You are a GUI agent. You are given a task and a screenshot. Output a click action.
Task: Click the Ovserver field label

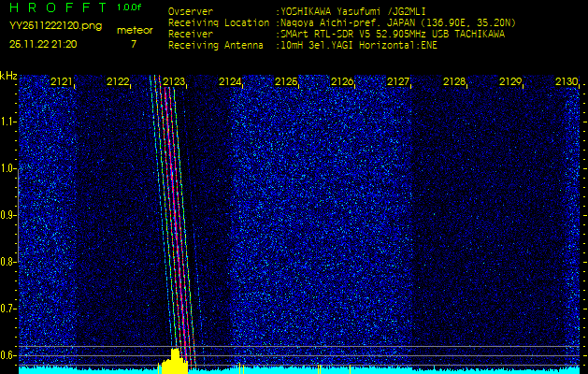click(191, 11)
